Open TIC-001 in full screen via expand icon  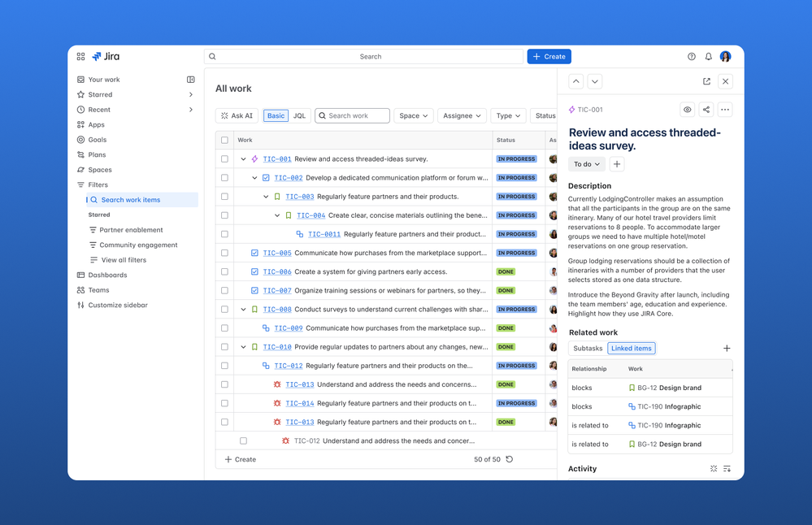[706, 81]
